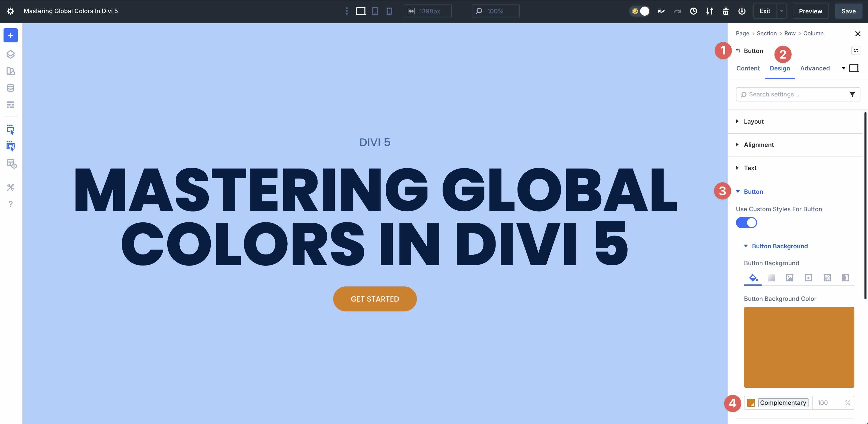Image resolution: width=868 pixels, height=424 pixels.
Task: Select the video background type icon
Action: pos(808,278)
